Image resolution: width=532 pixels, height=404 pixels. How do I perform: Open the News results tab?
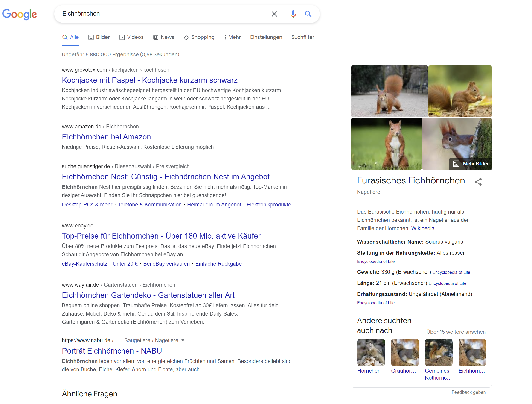164,37
